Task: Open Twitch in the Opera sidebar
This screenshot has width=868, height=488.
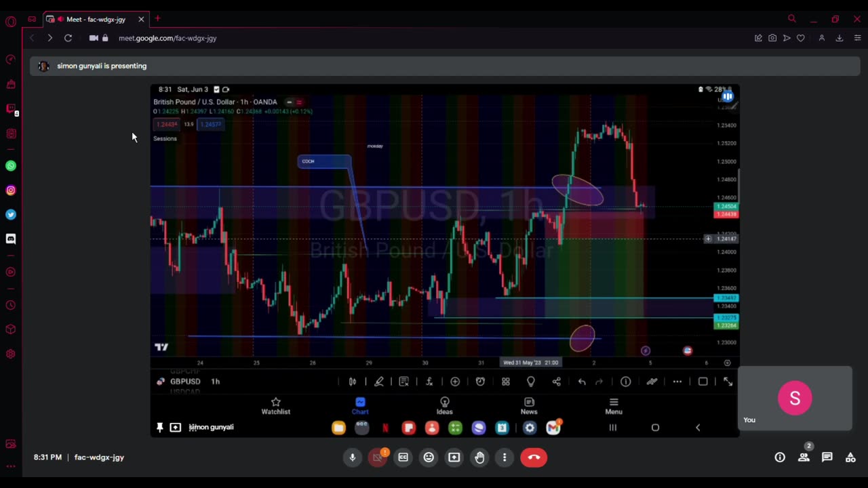Action: click(x=11, y=109)
